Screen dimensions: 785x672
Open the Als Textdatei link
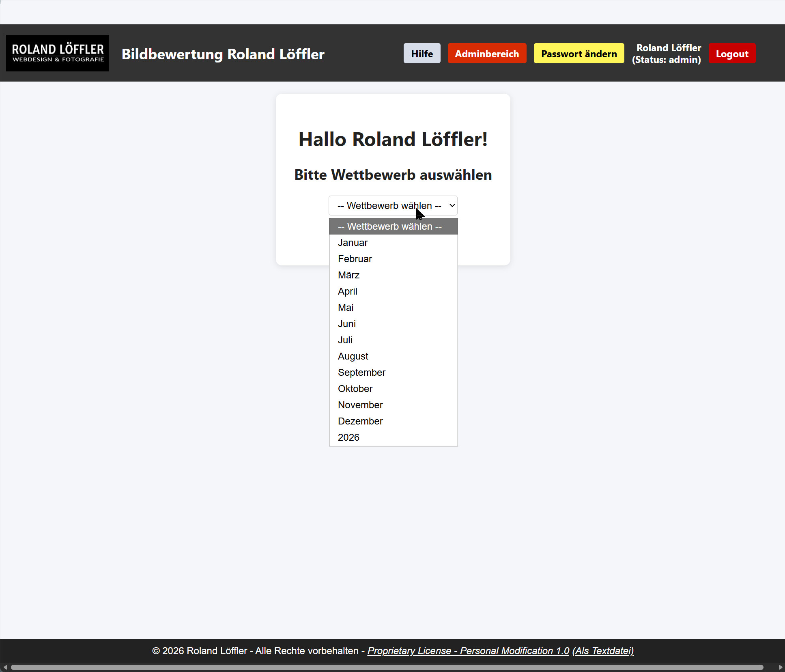(x=603, y=651)
